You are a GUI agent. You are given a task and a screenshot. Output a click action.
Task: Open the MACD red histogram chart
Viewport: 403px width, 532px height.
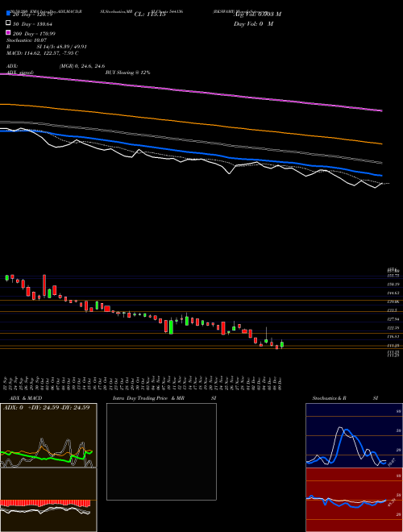coord(48,500)
